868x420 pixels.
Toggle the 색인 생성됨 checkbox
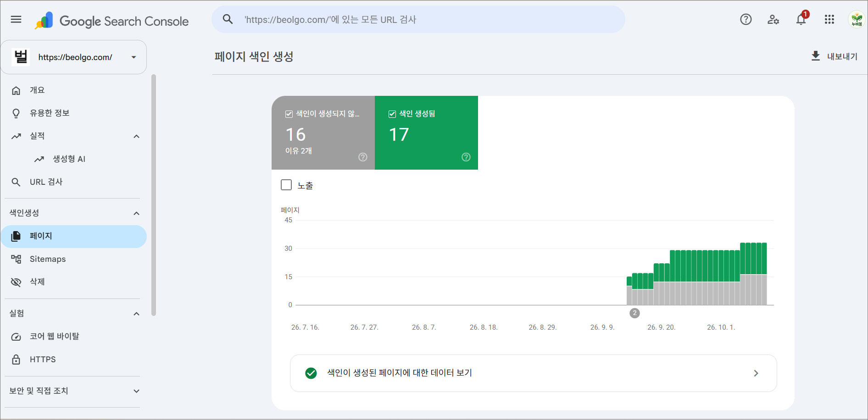click(x=392, y=114)
